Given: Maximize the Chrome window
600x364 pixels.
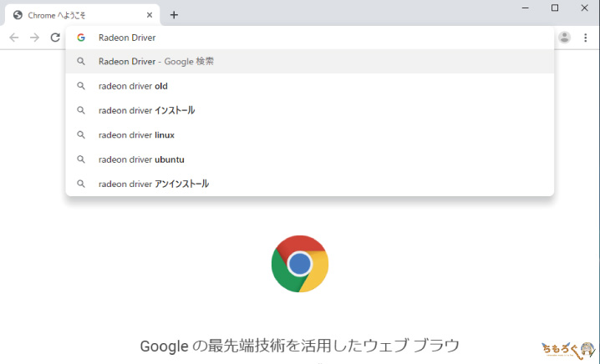Looking at the screenshot, I should (x=555, y=8).
